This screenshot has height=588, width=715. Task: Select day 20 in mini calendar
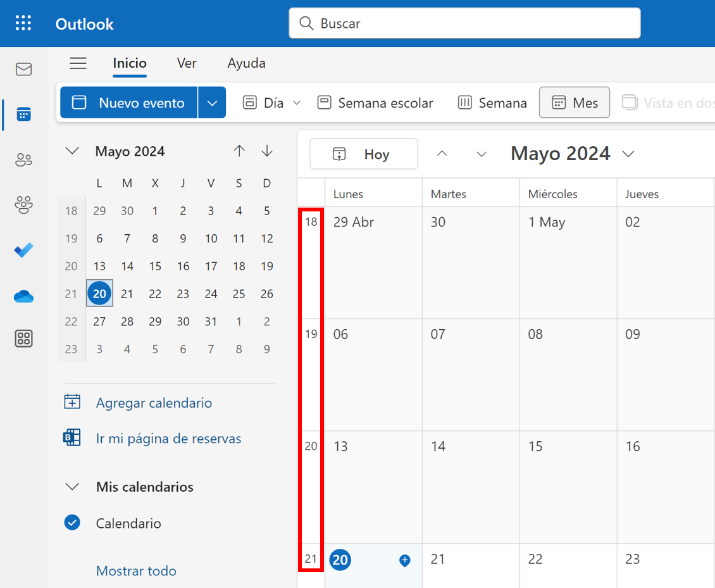click(x=99, y=293)
